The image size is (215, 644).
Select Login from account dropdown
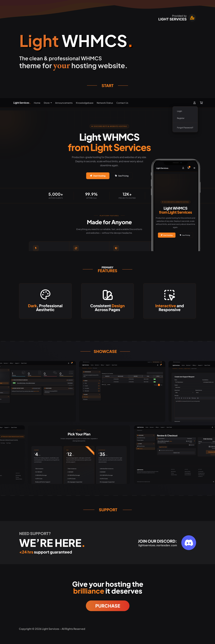pyautogui.click(x=180, y=111)
